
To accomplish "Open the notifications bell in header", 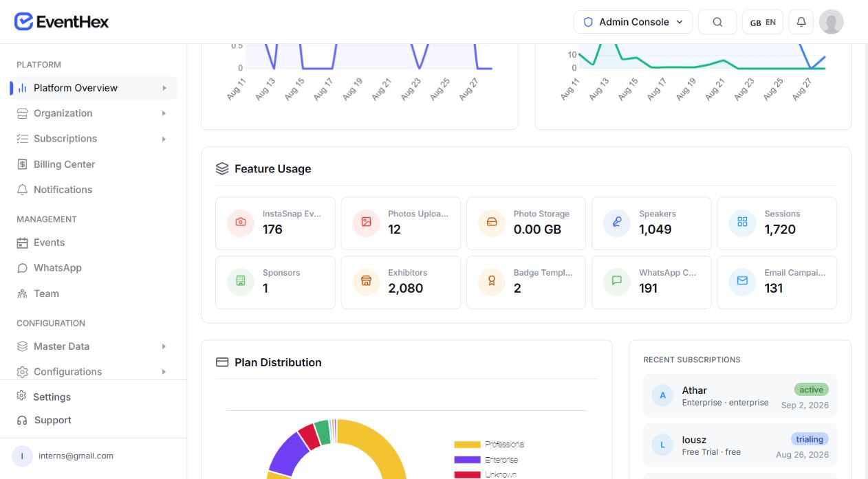I will 801,22.
